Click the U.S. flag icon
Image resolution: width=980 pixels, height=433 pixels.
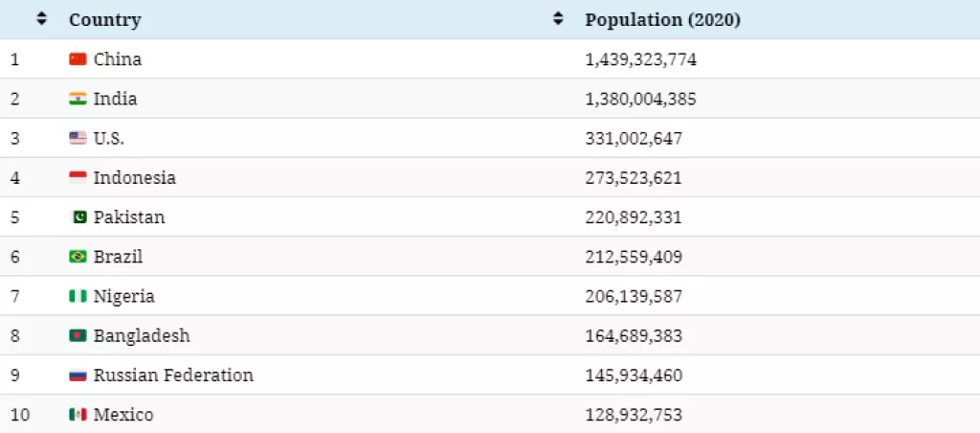(78, 138)
